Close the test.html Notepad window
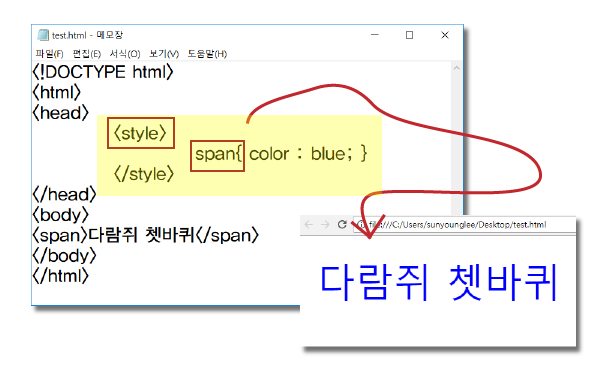The width and height of the screenshot is (600, 373). pos(445,35)
